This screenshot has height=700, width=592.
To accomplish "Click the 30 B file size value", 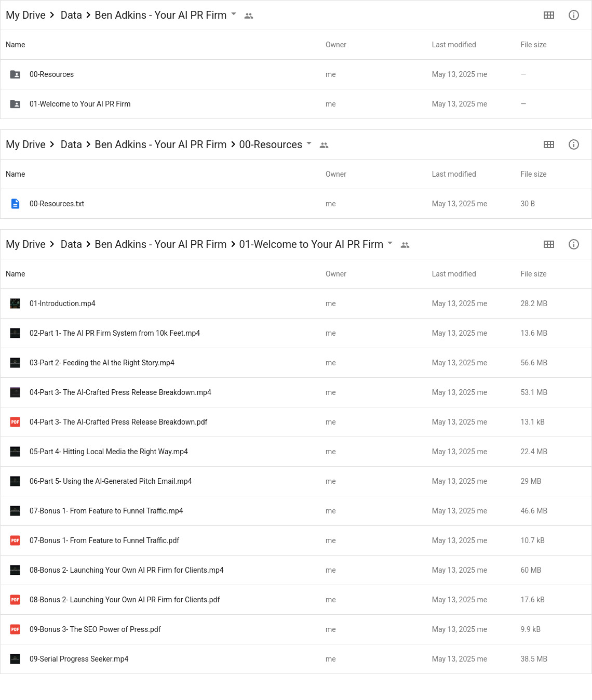I will [x=528, y=204].
